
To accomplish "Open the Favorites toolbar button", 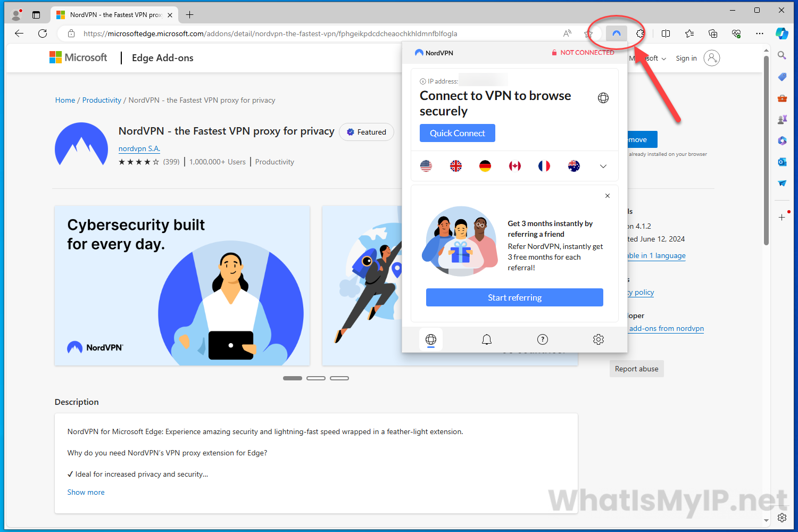I will 689,34.
